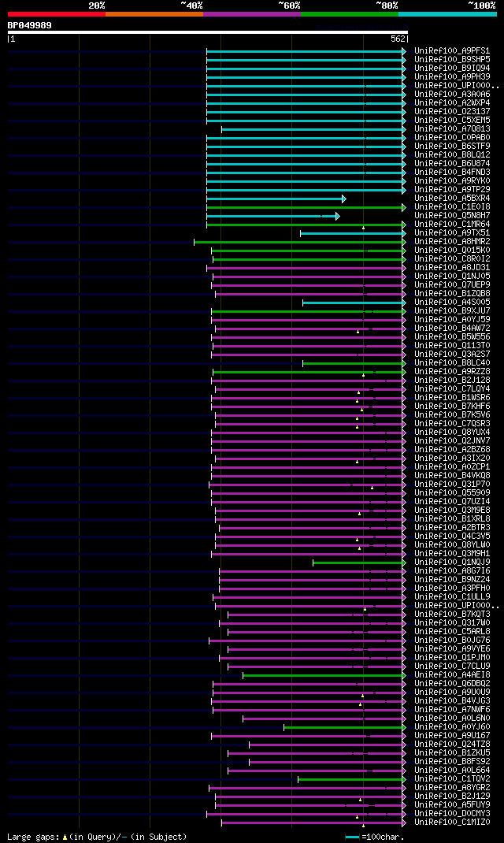Select the UniRef100_A5FUY9 label
This screenshot has width=504, height=843.
pos(452,805)
